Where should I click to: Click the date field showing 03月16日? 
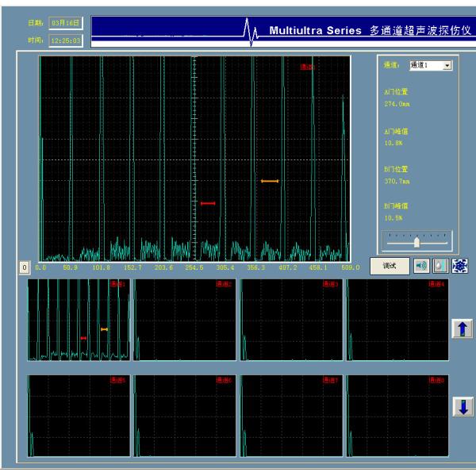[65, 22]
